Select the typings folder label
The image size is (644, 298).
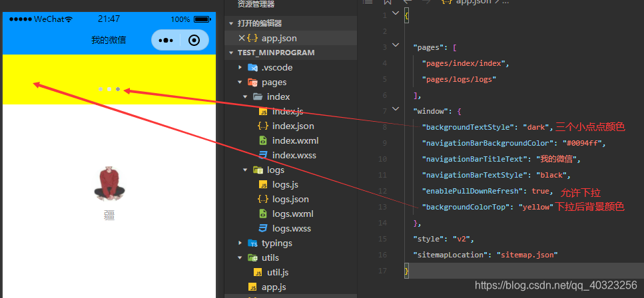pyautogui.click(x=277, y=243)
